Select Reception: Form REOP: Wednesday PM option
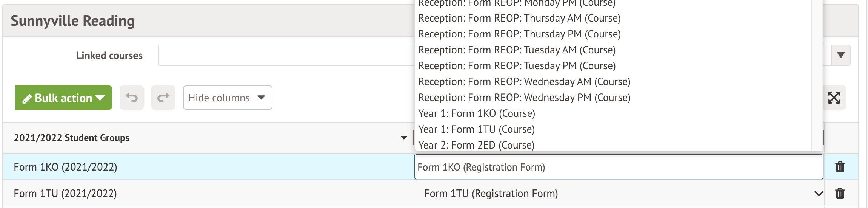 click(x=524, y=98)
